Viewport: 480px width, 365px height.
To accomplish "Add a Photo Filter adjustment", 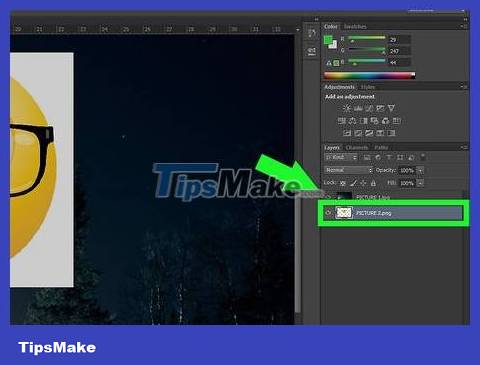I will pos(374,121).
